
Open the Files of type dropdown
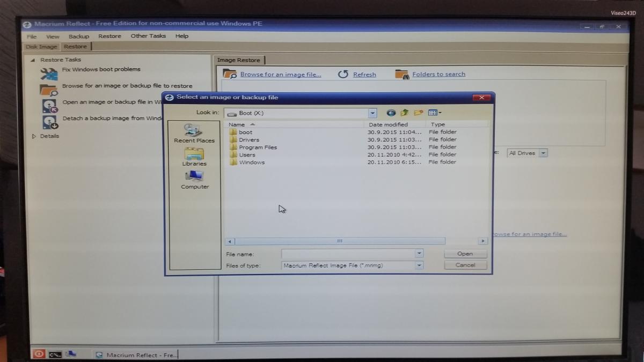pos(419,265)
